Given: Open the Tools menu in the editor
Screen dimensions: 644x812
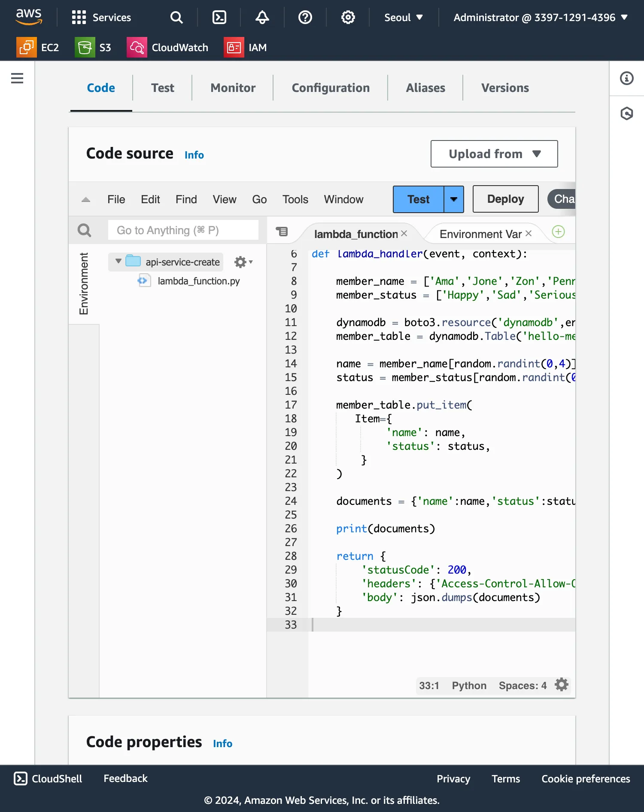Looking at the screenshot, I should click(295, 199).
